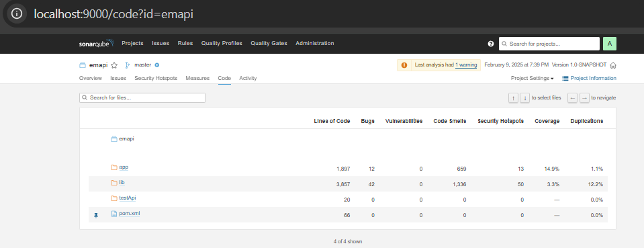Click the Security Hotspots column header
The image size is (644, 248).
501,122
